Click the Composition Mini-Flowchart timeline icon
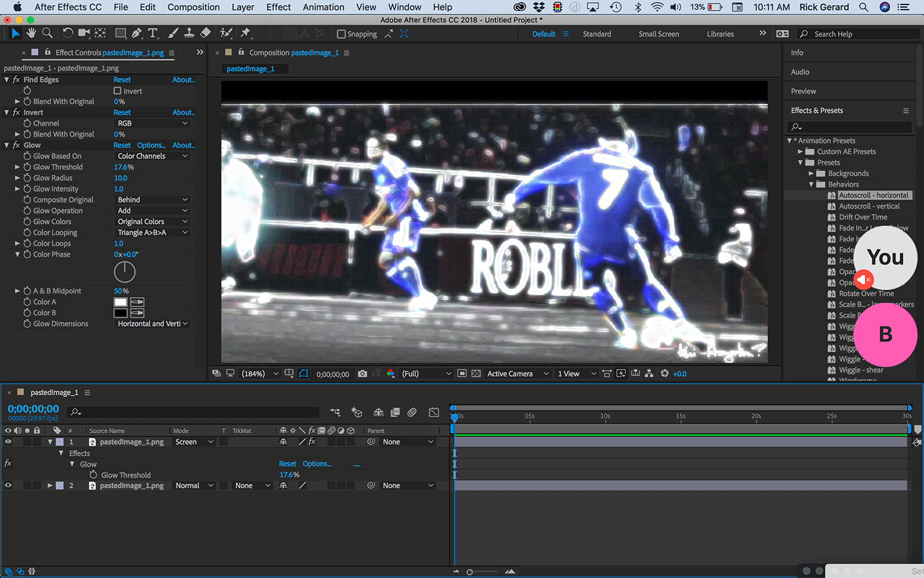924x578 pixels. (336, 412)
